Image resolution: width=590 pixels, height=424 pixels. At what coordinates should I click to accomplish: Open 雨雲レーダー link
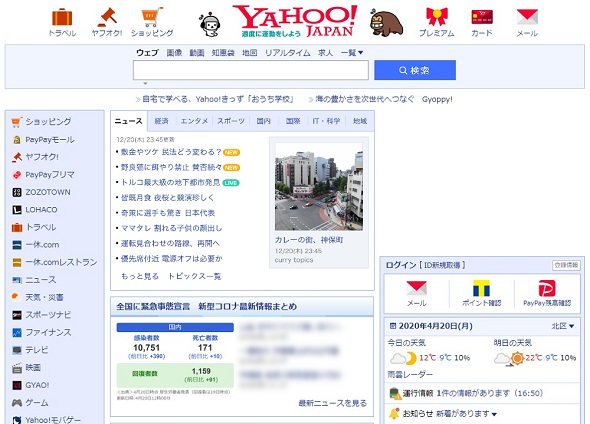[x=411, y=375]
